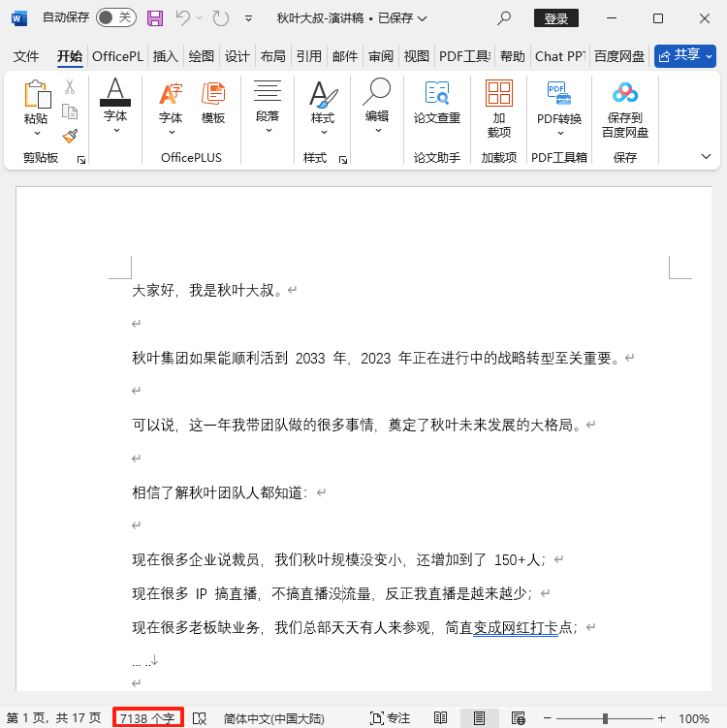Screen dimensions: 727x728
Task: Open the 百度网盘 tab
Action: [619, 56]
